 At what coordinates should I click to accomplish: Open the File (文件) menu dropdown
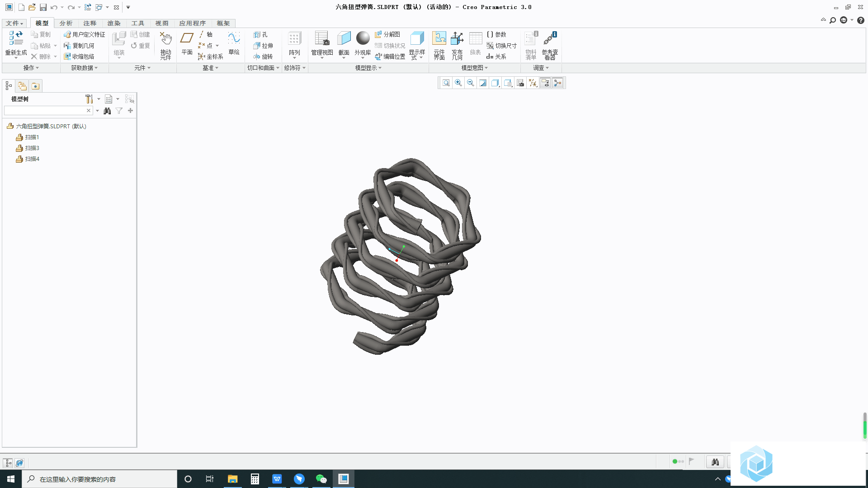point(14,23)
